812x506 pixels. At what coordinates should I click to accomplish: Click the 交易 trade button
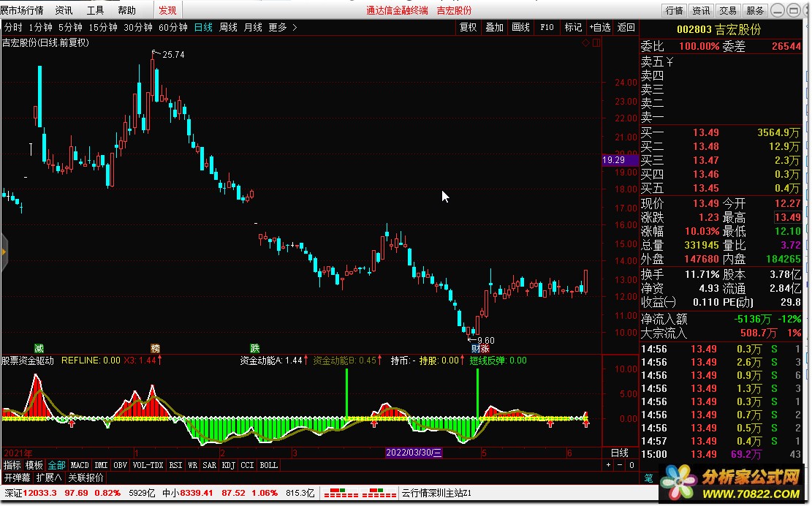[x=728, y=10]
